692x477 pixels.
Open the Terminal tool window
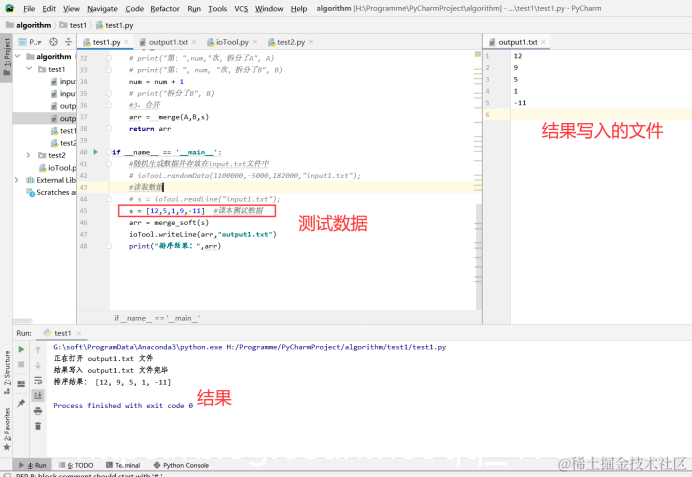[123, 465]
